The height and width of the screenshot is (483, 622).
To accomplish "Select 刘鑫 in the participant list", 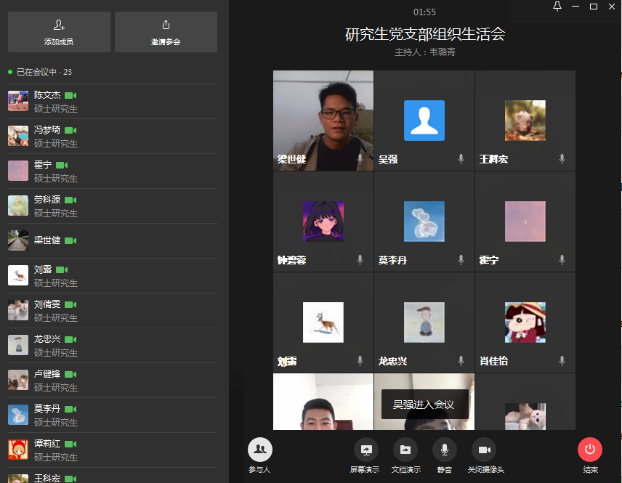I will click(x=42, y=270).
